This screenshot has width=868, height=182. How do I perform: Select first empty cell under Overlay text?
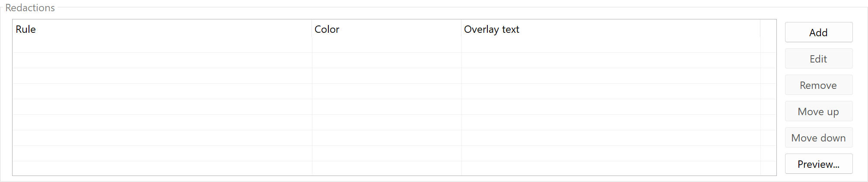coord(610,45)
